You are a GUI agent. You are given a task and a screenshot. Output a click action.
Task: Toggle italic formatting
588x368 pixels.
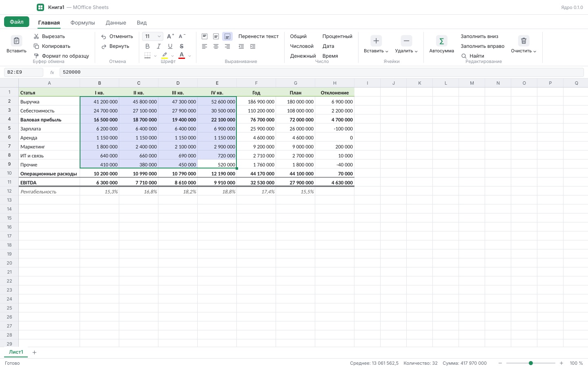click(159, 46)
